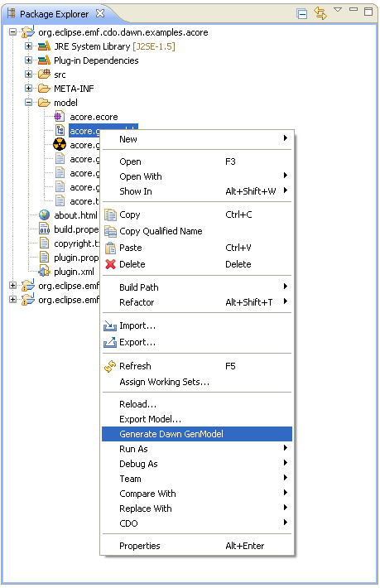Maximize the Package Explorer view
The width and height of the screenshot is (380, 588).
368,12
